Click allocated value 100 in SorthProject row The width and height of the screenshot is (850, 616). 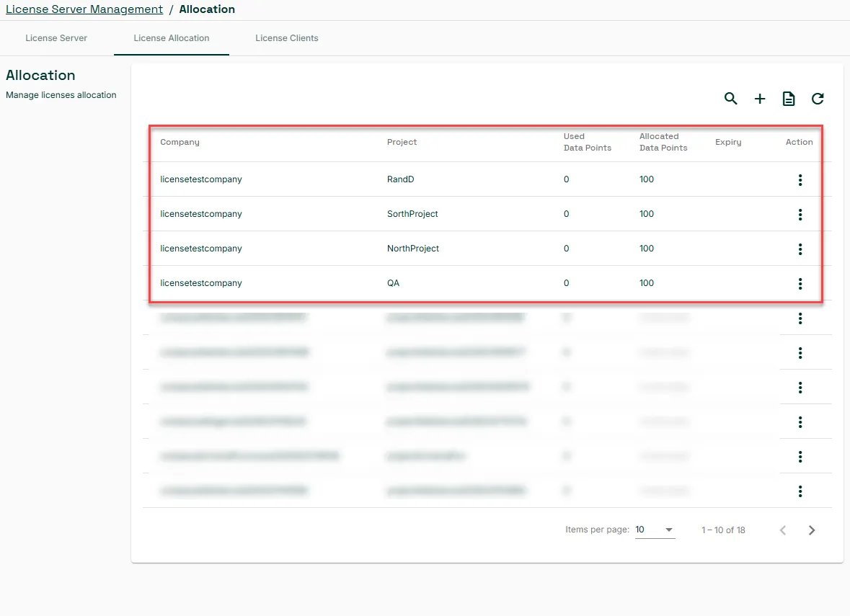click(x=647, y=214)
